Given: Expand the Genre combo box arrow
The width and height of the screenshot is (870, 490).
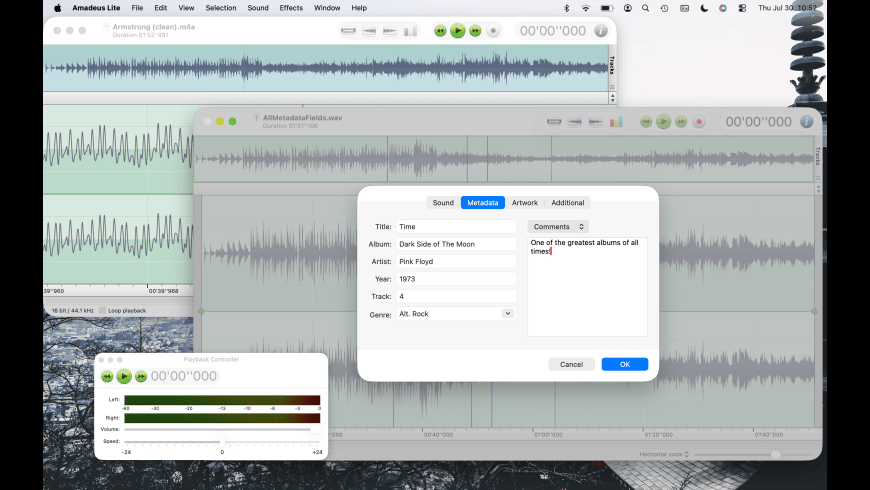Looking at the screenshot, I should pos(508,314).
